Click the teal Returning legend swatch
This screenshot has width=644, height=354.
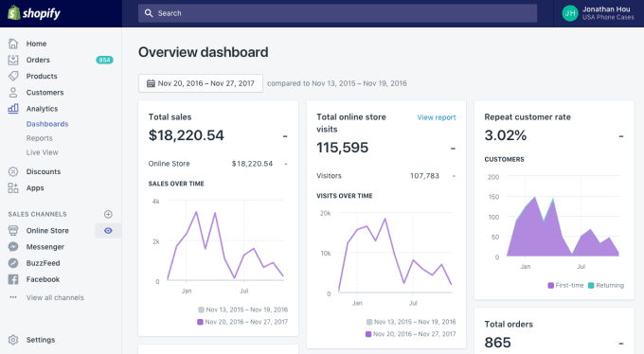point(591,286)
